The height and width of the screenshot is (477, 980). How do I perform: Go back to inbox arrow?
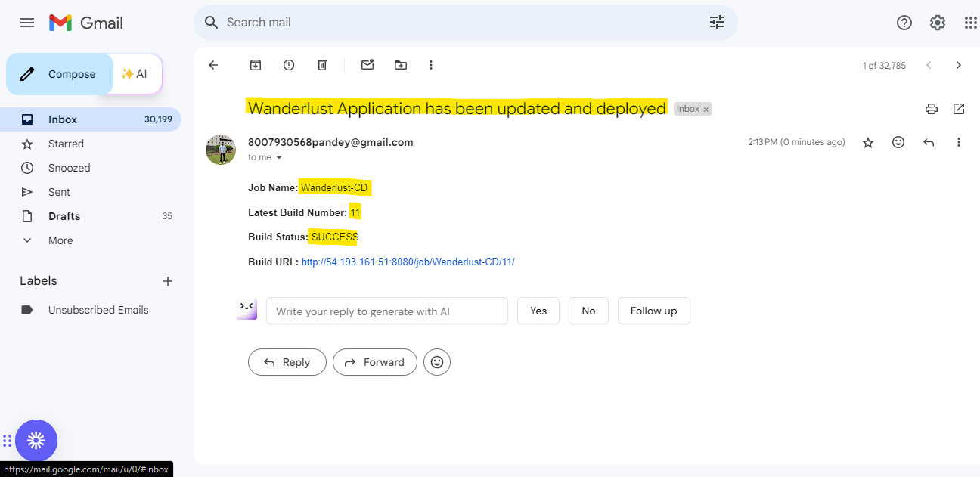click(213, 65)
